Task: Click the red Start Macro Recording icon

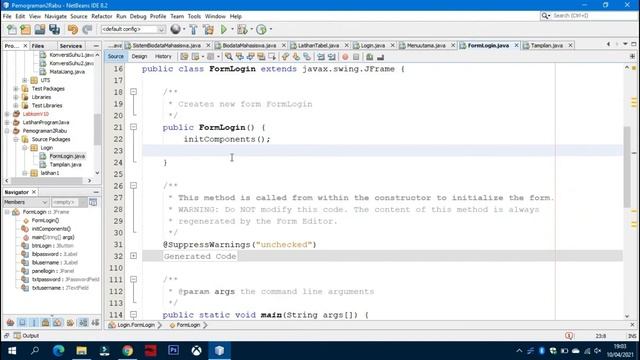Action: pyautogui.click(x=345, y=57)
